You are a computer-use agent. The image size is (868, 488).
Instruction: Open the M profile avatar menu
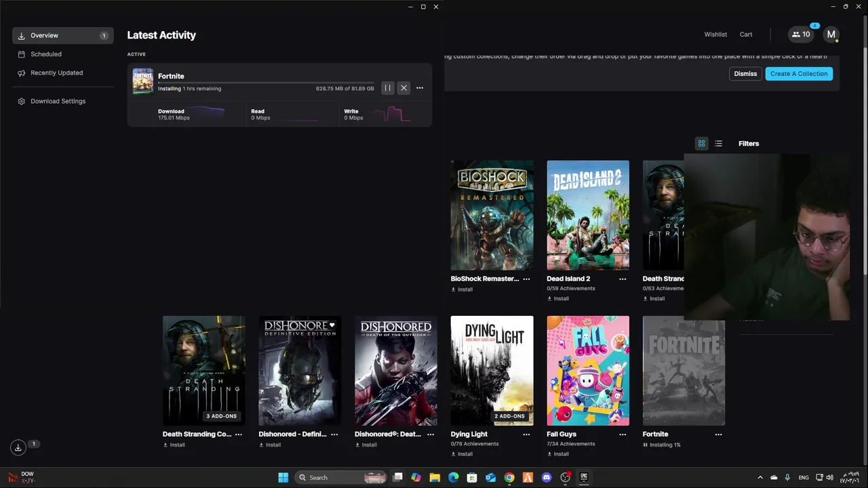click(831, 35)
